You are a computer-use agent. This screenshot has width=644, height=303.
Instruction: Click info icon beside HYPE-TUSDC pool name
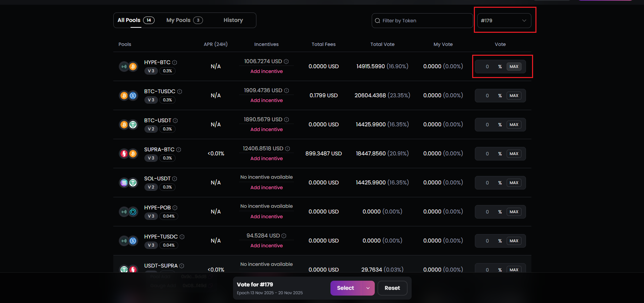[182, 237]
